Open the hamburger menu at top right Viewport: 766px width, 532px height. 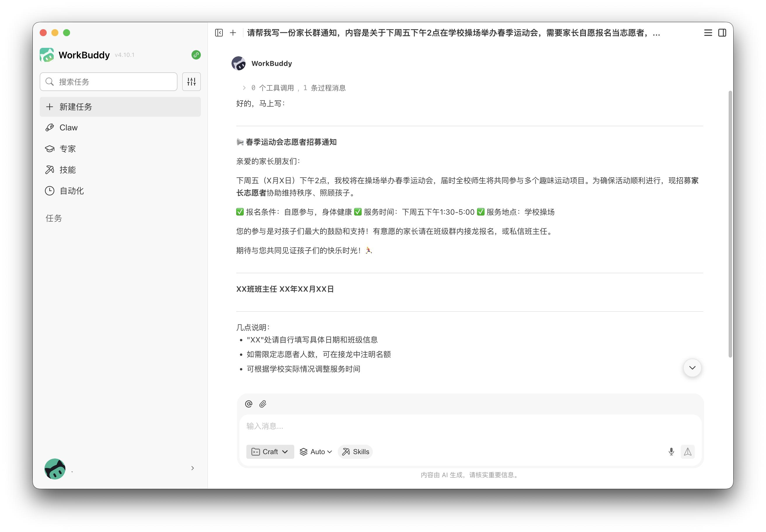pyautogui.click(x=707, y=33)
